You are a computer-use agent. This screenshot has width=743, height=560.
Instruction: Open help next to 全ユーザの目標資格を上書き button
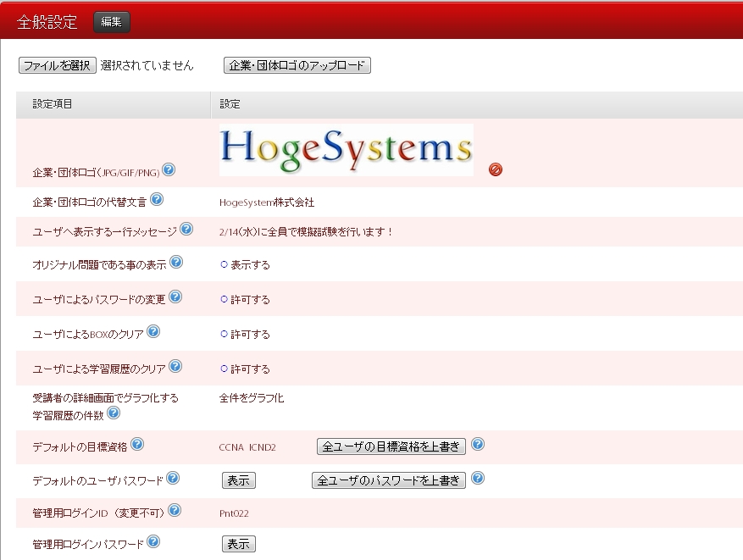pyautogui.click(x=478, y=444)
